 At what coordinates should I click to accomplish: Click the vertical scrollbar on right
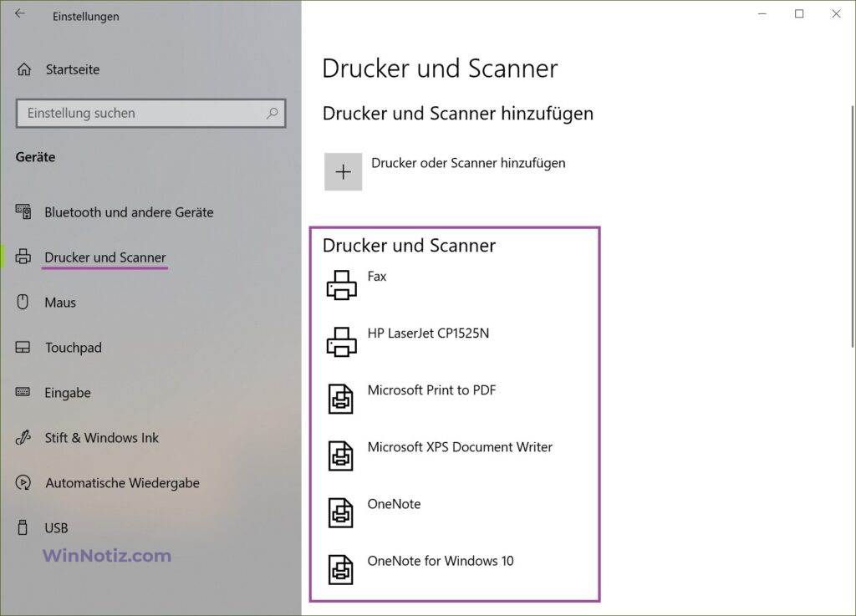click(852, 227)
